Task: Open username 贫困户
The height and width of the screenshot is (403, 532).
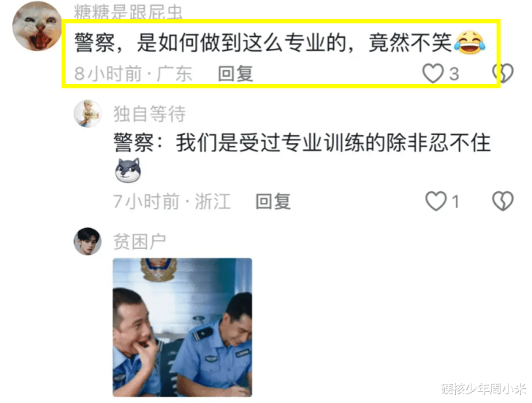Action: coord(140,241)
